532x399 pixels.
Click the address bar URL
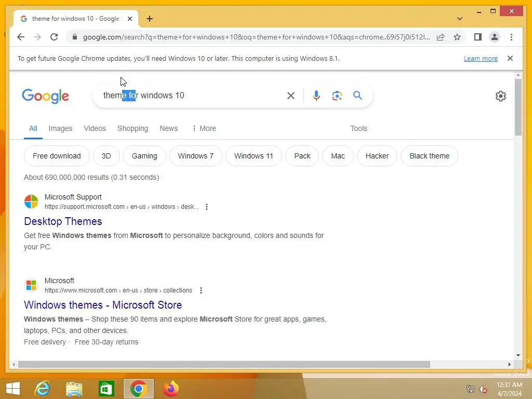click(256, 37)
